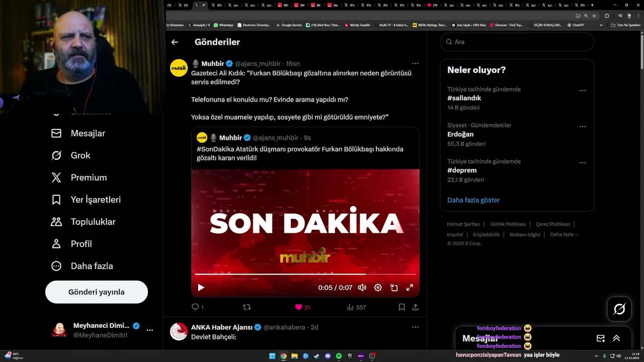This screenshot has height=362, width=644.
Task: Expand the Daha fazla sidebar menu
Action: coord(82,266)
